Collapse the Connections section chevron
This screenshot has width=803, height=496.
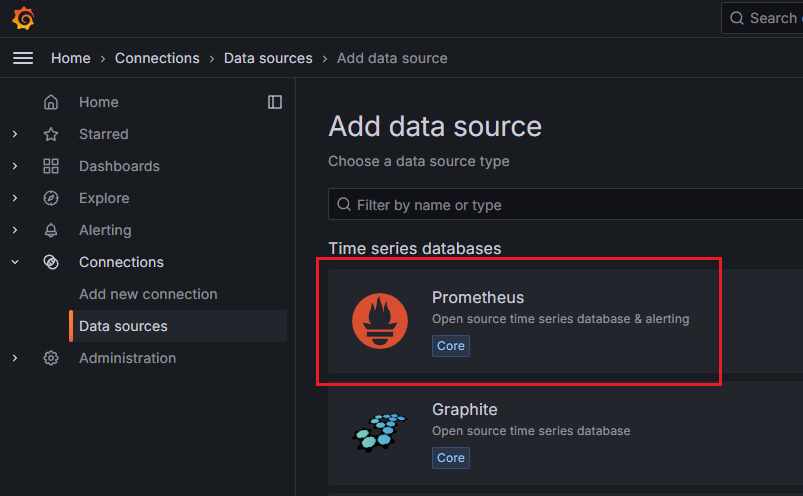click(15, 262)
